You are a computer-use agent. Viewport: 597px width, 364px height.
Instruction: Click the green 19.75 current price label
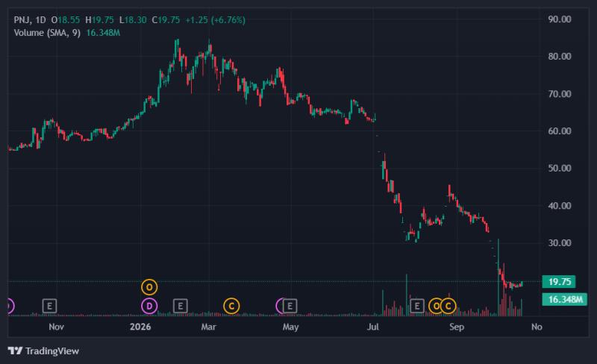coord(559,282)
